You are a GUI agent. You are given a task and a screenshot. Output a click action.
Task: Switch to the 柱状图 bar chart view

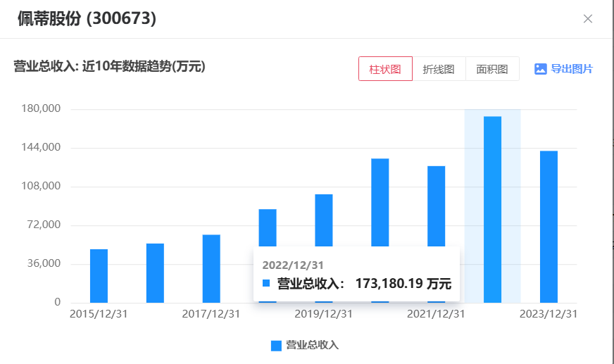pyautogui.click(x=385, y=69)
